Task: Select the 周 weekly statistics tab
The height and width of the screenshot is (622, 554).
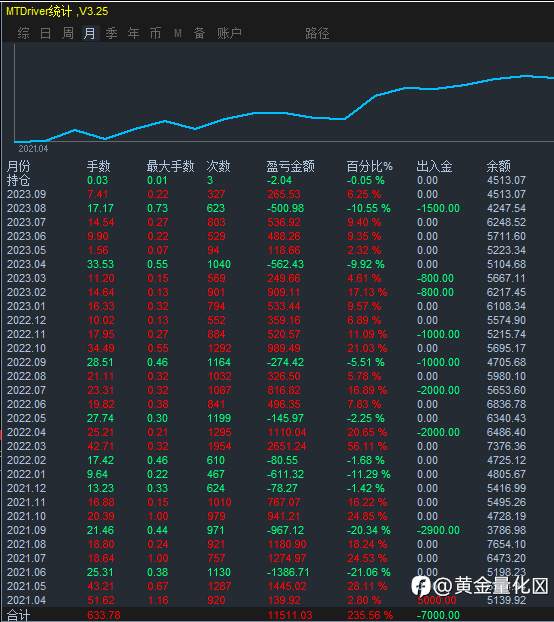Action: coord(68,33)
